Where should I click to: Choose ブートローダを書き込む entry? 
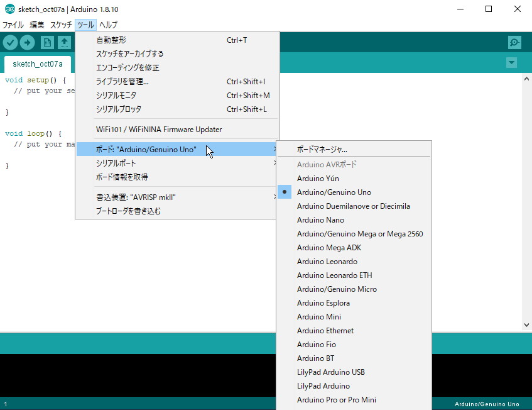click(177, 211)
